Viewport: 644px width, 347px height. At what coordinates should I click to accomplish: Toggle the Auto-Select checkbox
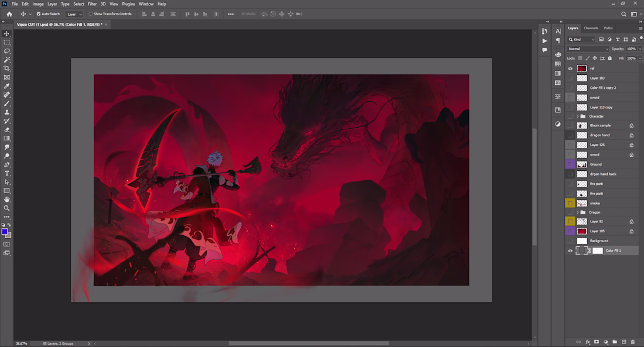[39, 14]
